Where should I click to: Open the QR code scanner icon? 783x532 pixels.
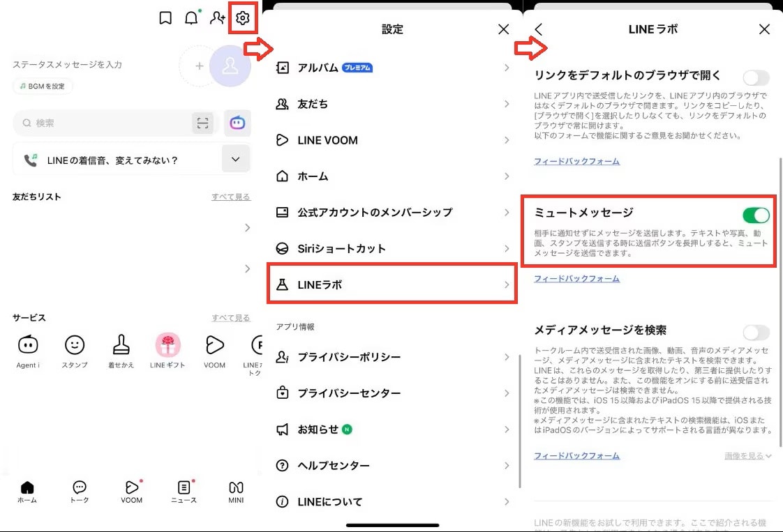(203, 123)
